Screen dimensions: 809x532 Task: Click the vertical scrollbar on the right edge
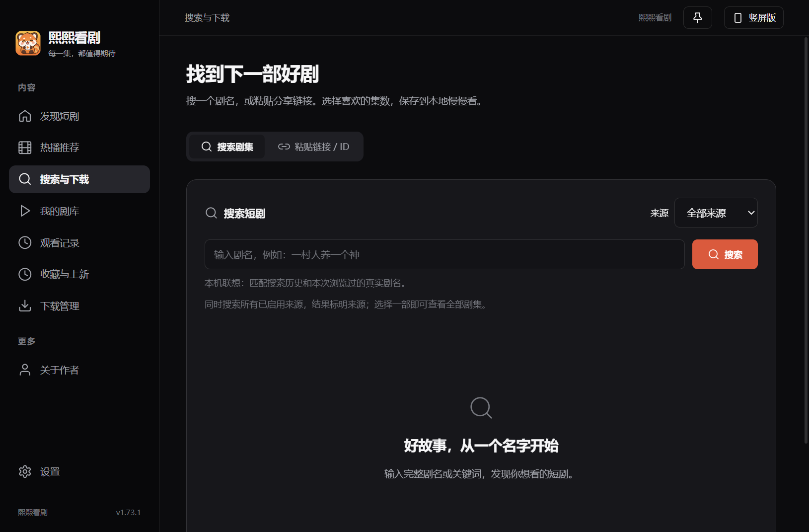(x=806, y=240)
